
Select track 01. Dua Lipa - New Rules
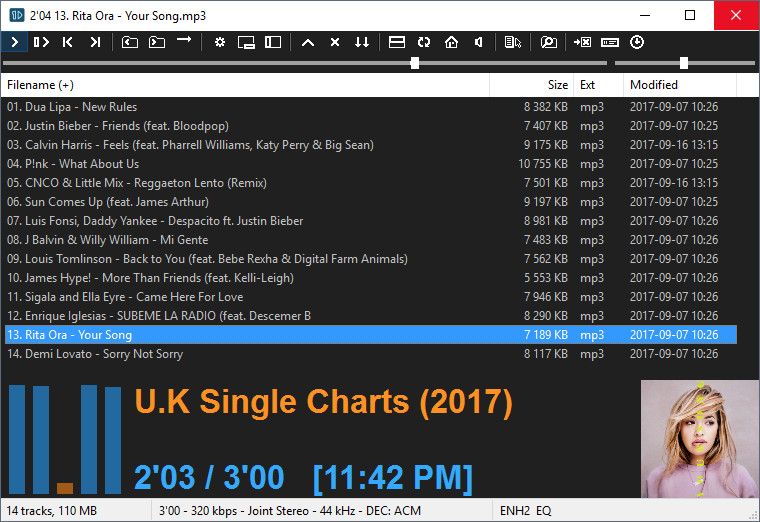72,107
